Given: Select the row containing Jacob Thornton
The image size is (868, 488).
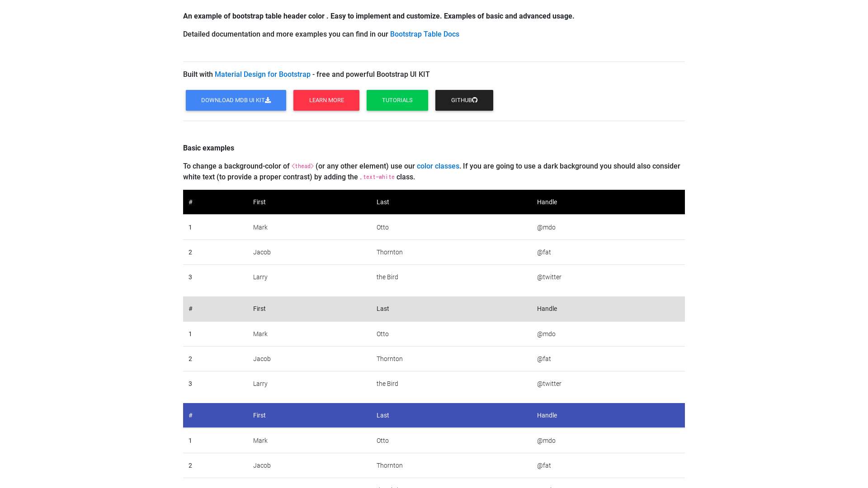Looking at the screenshot, I should (x=389, y=252).
